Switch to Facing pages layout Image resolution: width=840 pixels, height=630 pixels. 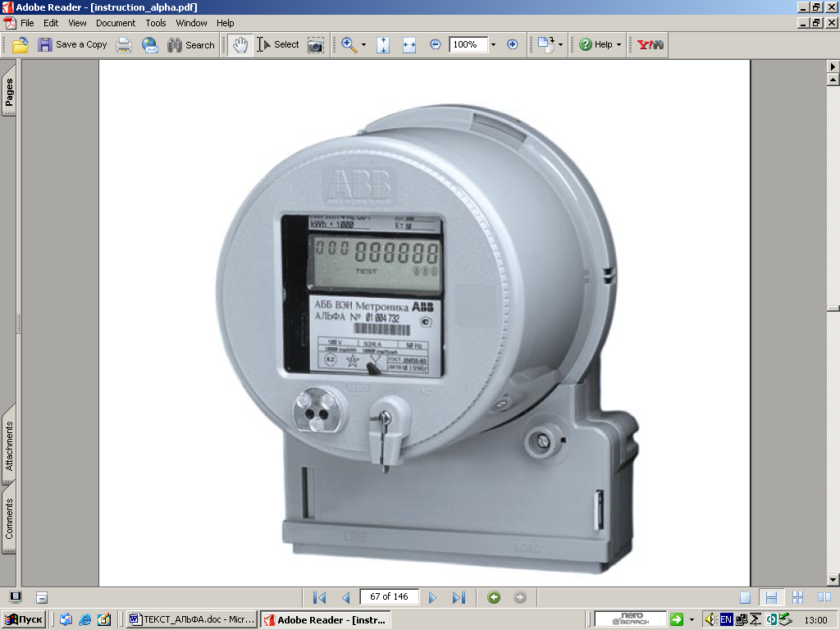(824, 597)
